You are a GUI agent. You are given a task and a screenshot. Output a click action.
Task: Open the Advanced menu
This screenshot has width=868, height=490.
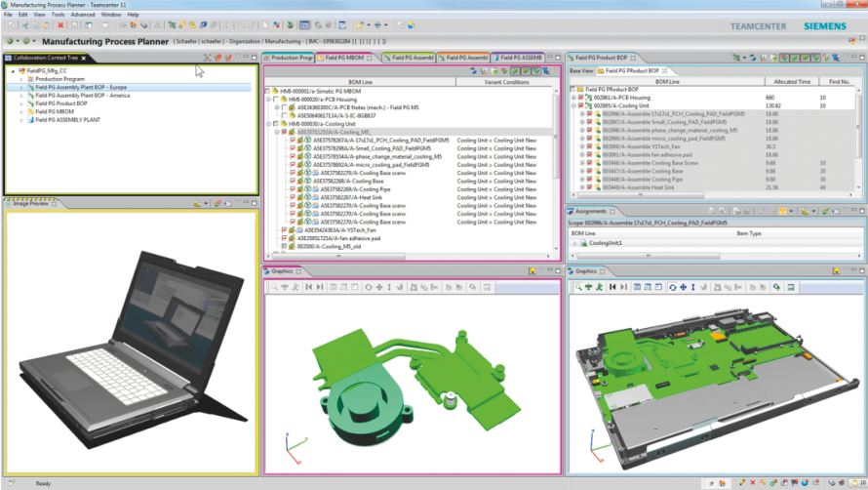(x=83, y=15)
